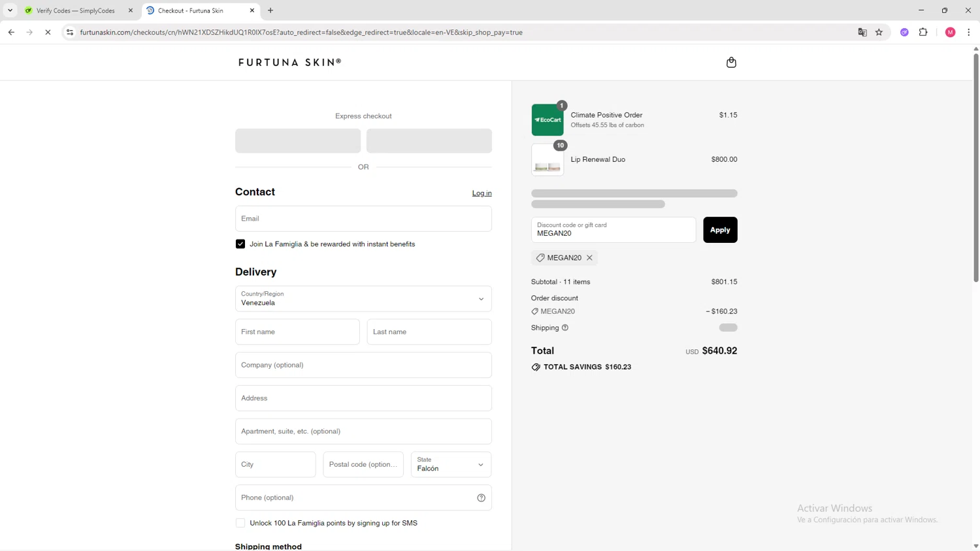Click the Apply discount button
Viewport: 980px width, 551px height.
(x=720, y=230)
